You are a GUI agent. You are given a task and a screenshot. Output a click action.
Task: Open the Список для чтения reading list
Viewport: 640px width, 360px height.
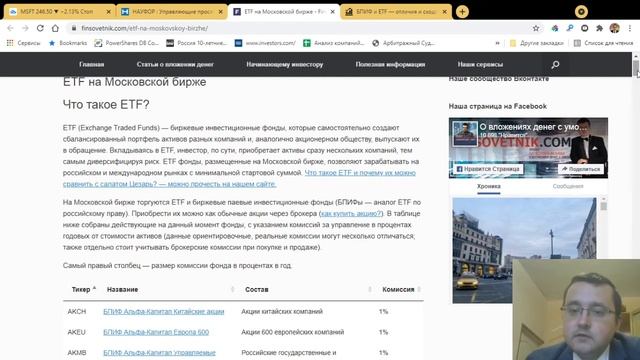click(604, 43)
